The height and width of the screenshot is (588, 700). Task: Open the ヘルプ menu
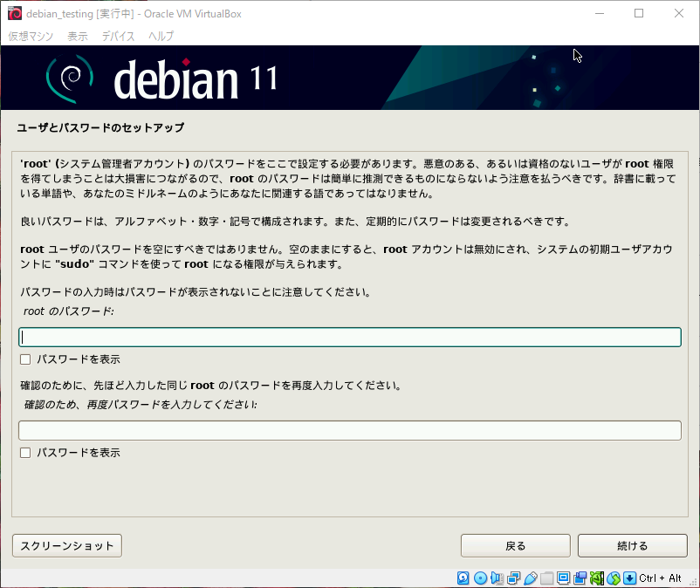tap(161, 36)
